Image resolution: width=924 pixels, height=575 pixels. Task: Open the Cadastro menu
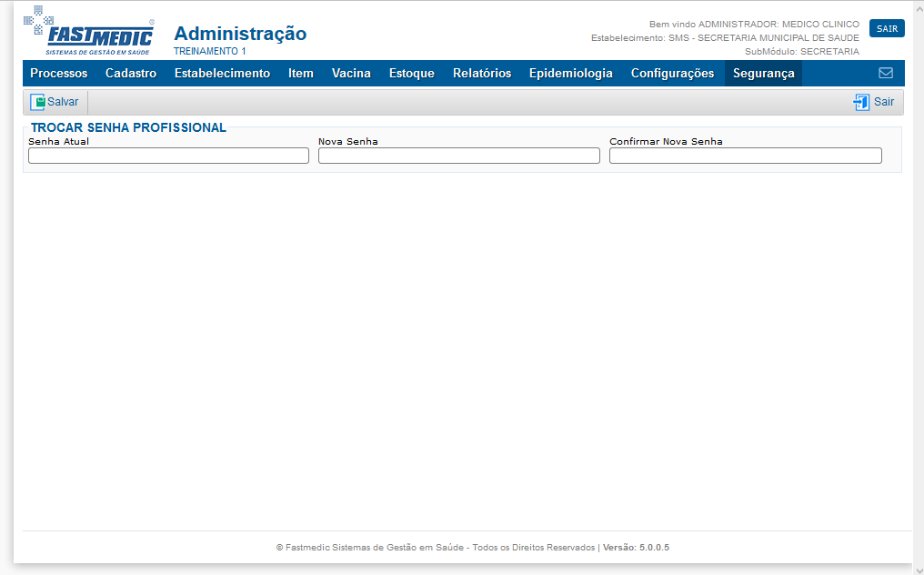(131, 73)
